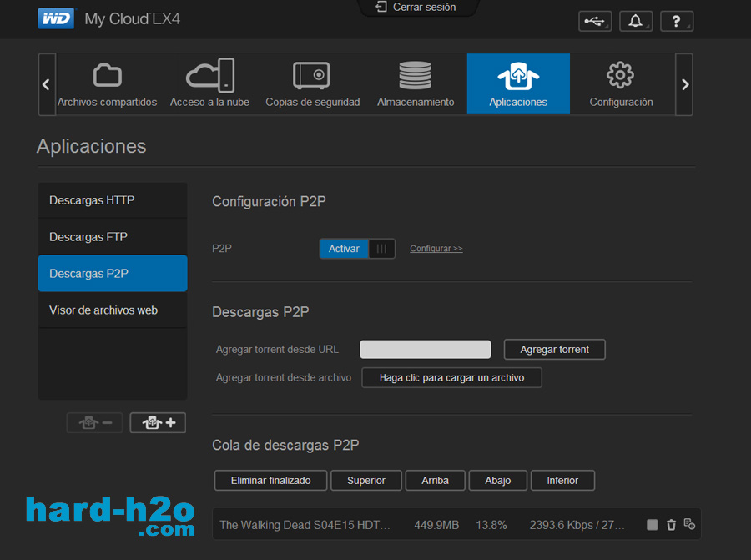Click Agregar torrent button

[555, 349]
